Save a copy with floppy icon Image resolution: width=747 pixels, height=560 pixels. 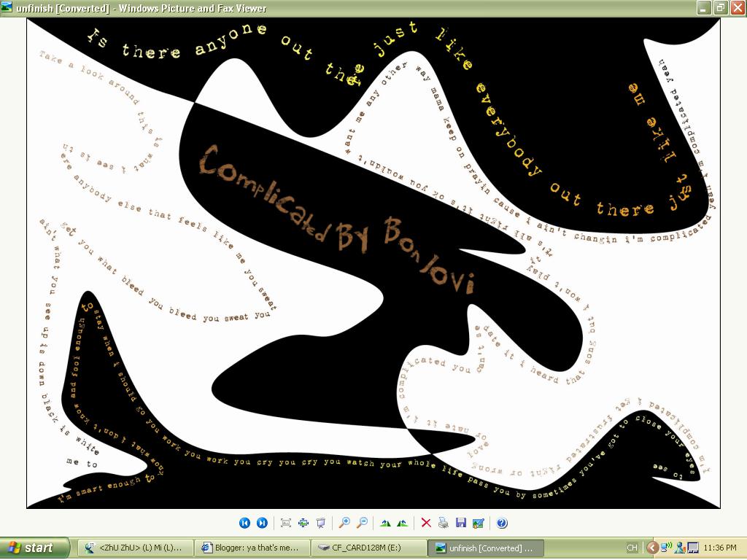click(x=461, y=523)
